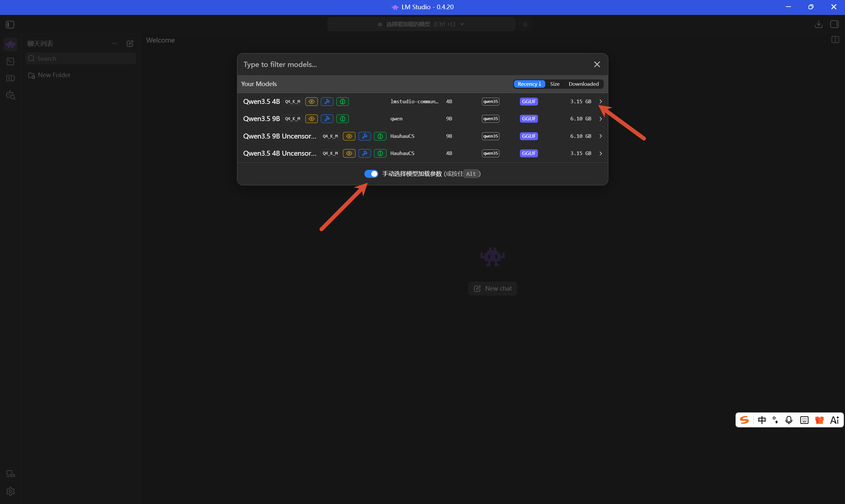Click the Sogou punctuation mode icon
The image size is (845, 504).
click(775, 420)
